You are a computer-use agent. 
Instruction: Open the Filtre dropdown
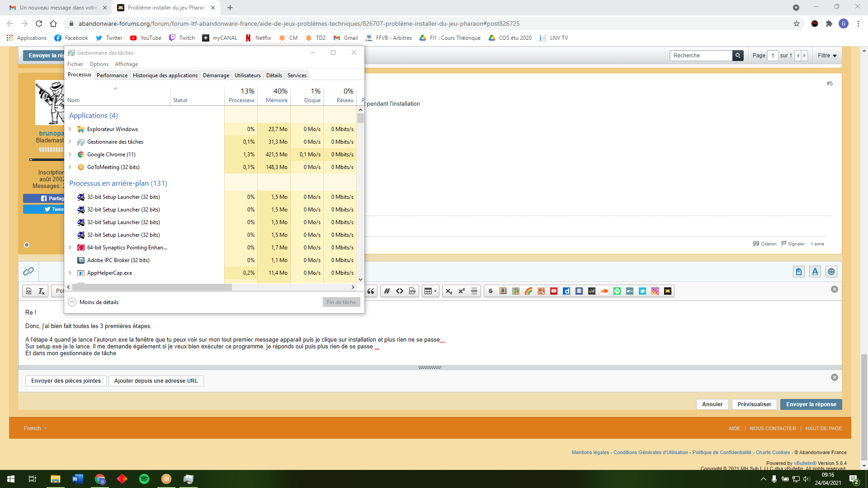click(x=827, y=56)
